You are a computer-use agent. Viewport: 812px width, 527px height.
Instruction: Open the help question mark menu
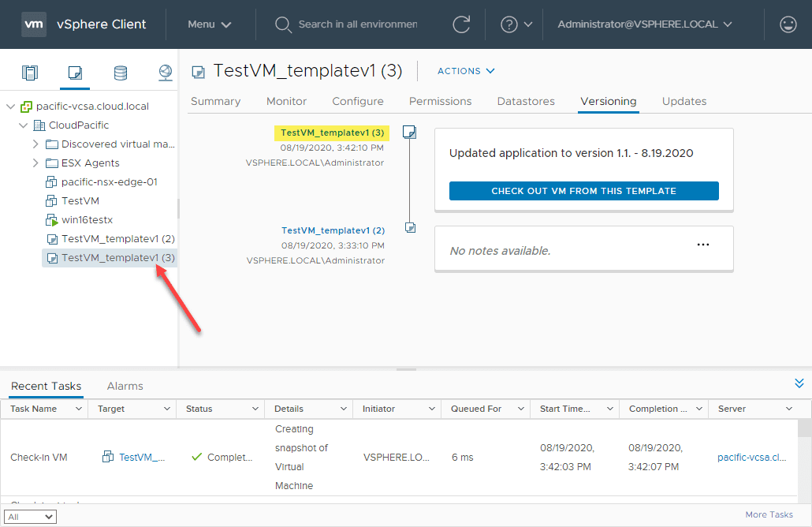[516, 24]
